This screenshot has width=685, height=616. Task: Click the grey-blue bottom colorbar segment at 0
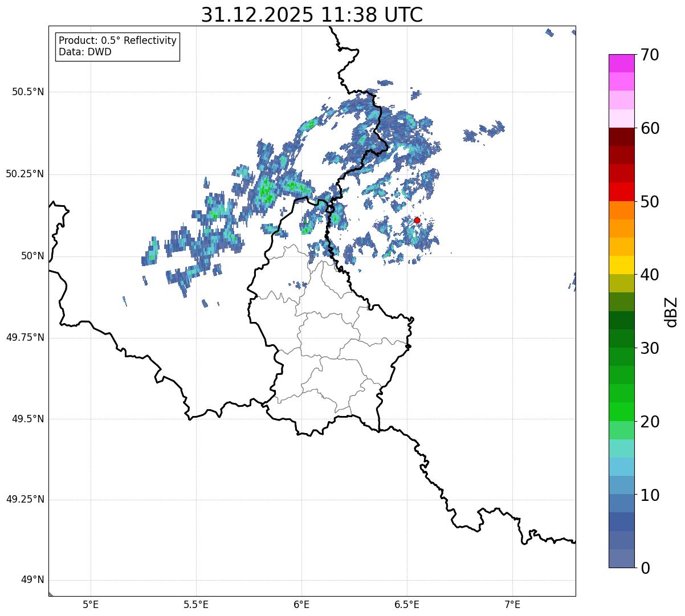pyautogui.click(x=622, y=558)
